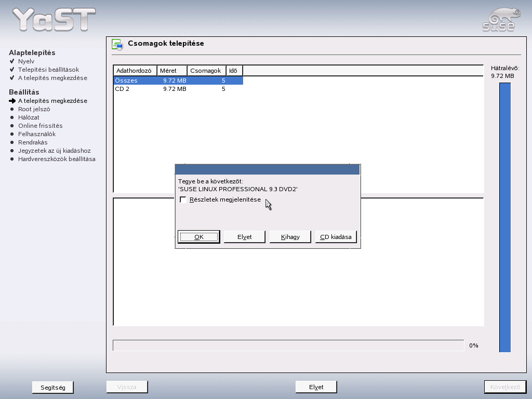The width and height of the screenshot is (532, 399).
Task: Click the Rendrakás sidebar step
Action: tap(33, 142)
